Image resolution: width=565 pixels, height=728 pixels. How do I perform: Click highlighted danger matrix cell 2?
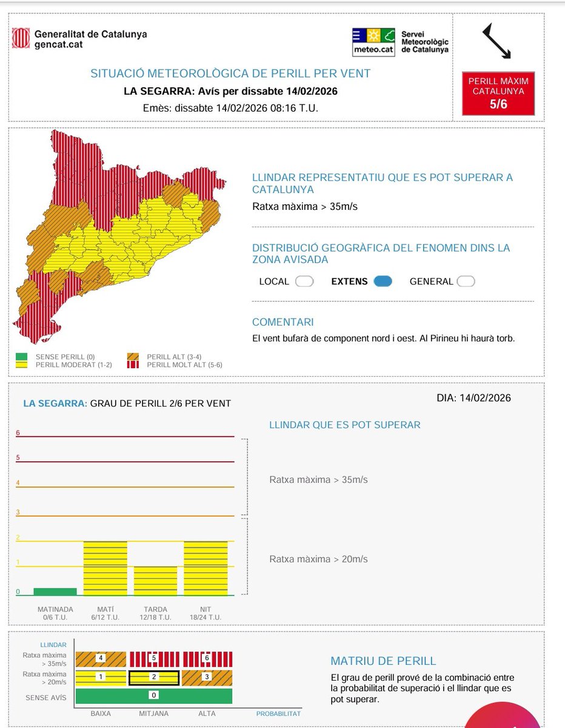tap(154, 678)
